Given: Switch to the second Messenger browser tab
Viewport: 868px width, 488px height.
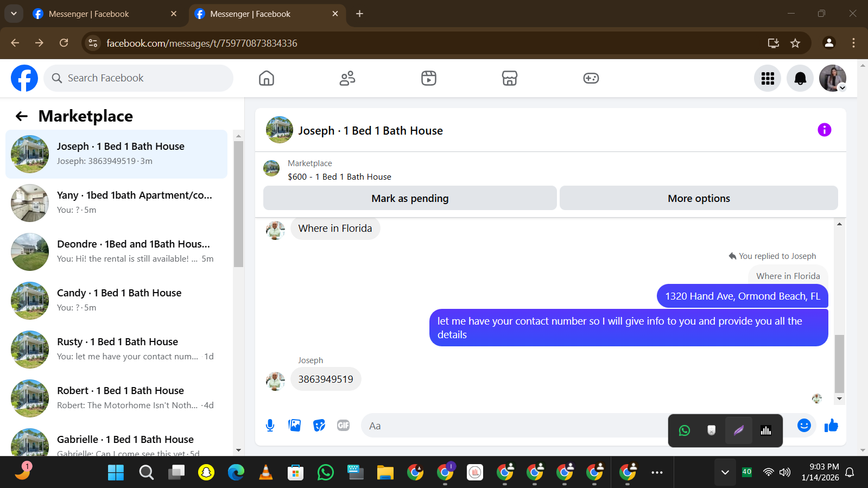Looking at the screenshot, I should (x=266, y=14).
